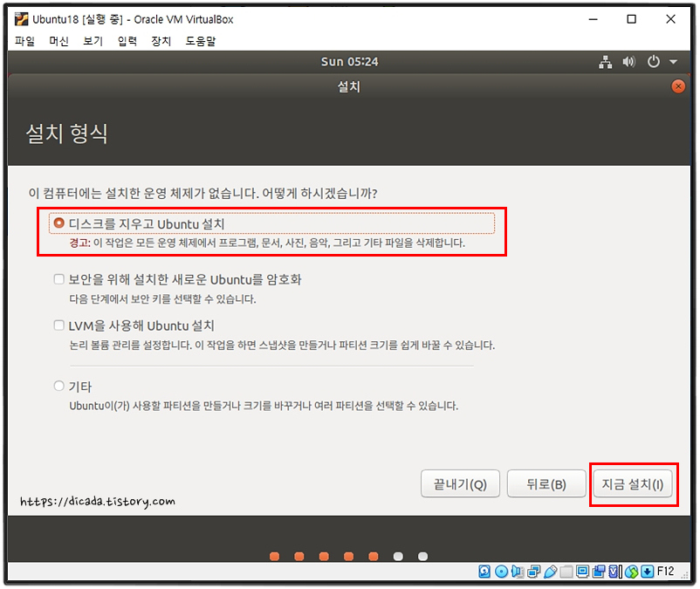The width and height of the screenshot is (700, 589).
Task: Minimize the VirtualBox window
Action: pyautogui.click(x=593, y=19)
